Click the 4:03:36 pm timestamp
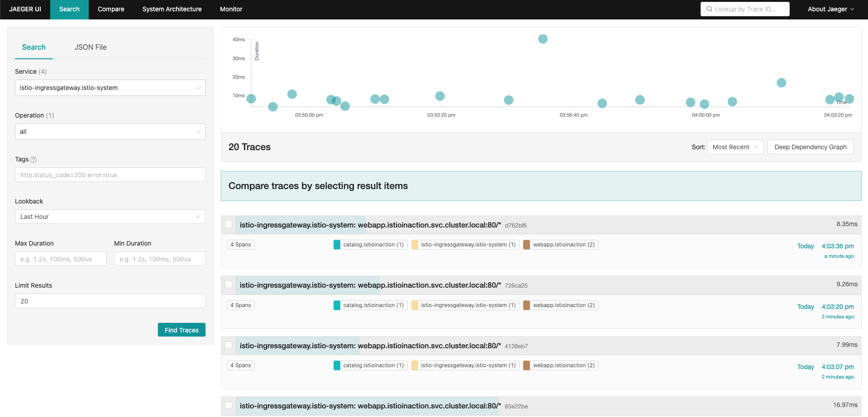The width and height of the screenshot is (868, 417). point(838,246)
